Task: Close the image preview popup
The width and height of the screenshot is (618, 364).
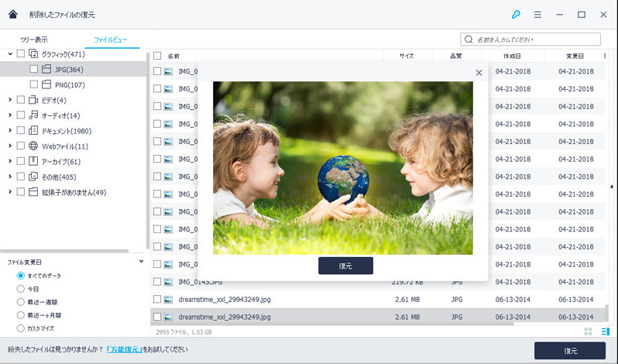Action: (x=479, y=73)
